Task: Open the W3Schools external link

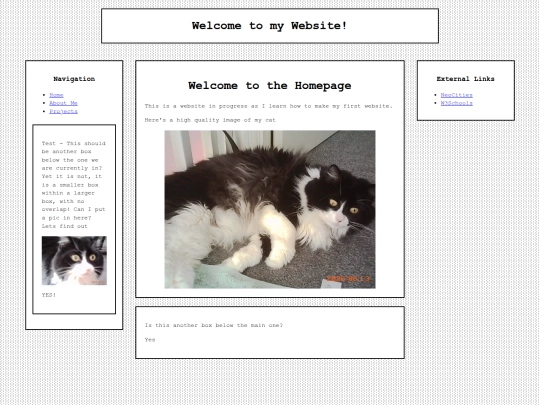Action: click(x=457, y=103)
